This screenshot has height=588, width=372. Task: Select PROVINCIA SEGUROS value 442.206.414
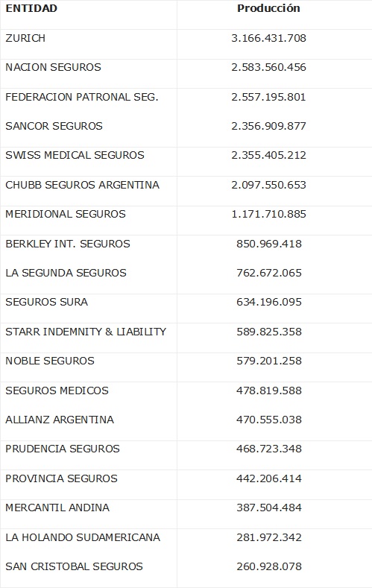coord(269,478)
